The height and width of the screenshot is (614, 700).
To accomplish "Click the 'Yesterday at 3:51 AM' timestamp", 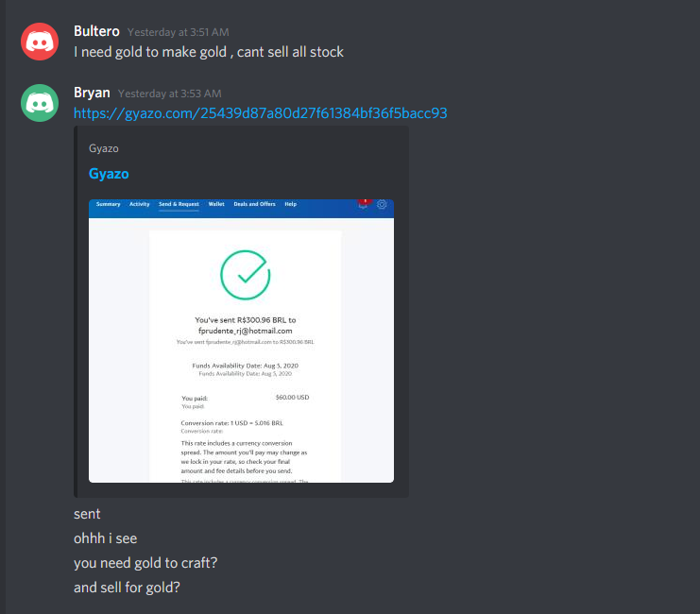I will point(179,32).
